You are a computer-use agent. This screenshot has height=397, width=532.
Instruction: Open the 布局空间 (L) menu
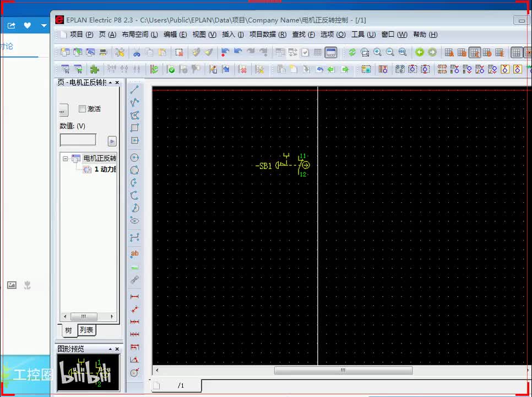click(x=140, y=35)
